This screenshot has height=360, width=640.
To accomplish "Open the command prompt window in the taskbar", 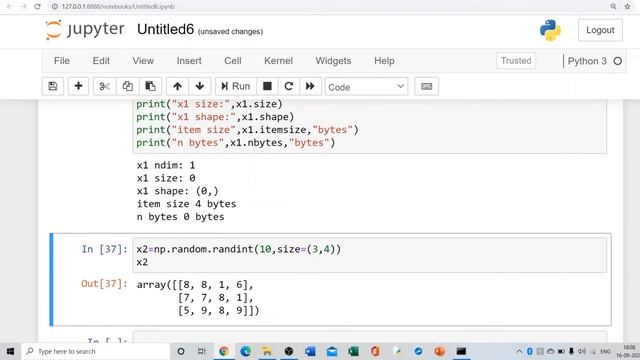I will (461, 351).
